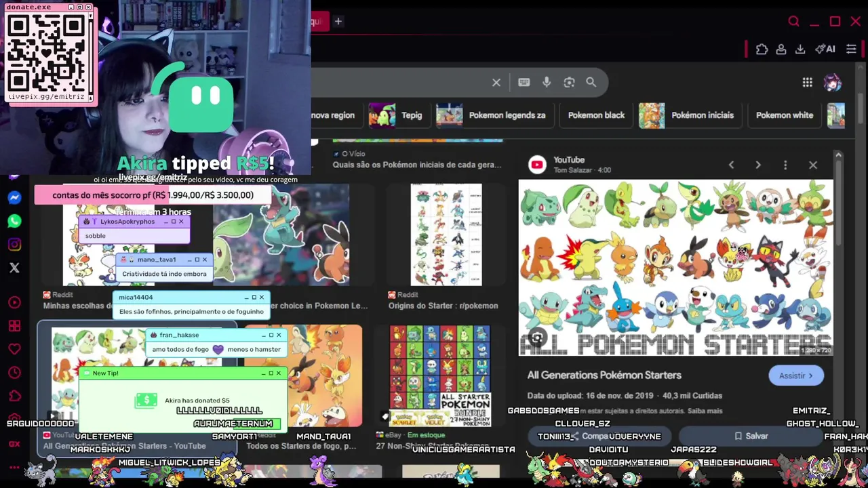This screenshot has width=868, height=488.
Task: Open bookmarks heart icon in sidebar
Action: 14,350
